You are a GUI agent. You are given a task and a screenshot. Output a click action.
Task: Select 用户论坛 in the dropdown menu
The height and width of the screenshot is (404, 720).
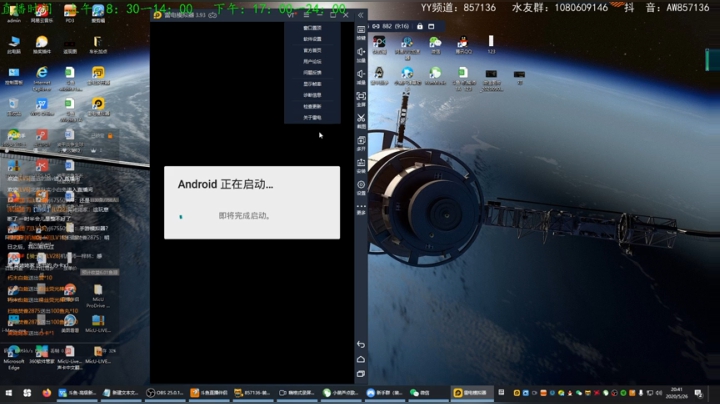312,61
